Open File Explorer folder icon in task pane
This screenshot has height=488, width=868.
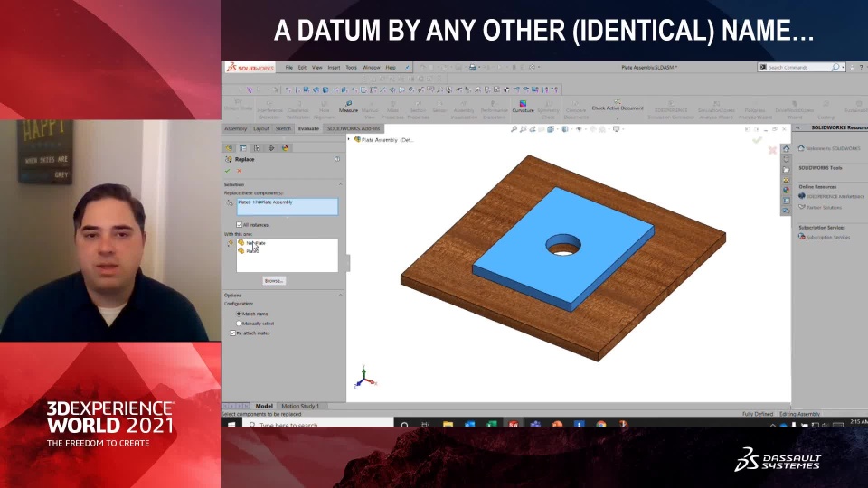[786, 170]
